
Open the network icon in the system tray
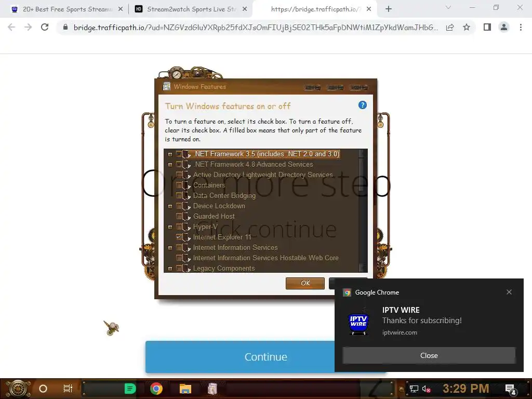[x=414, y=389]
